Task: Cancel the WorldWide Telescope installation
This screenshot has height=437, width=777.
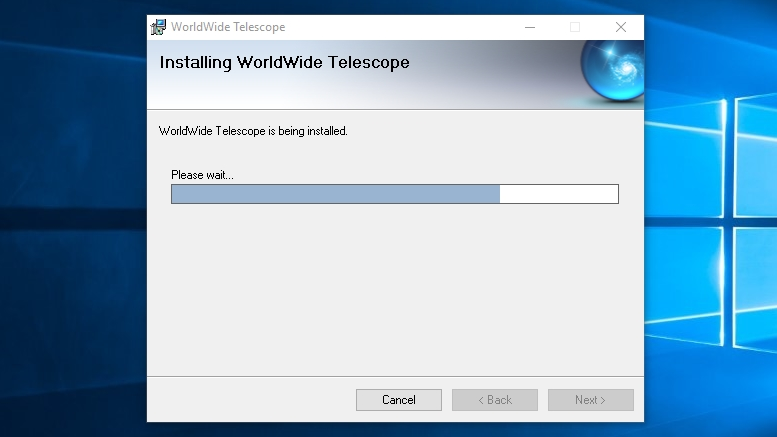Action: pos(398,400)
